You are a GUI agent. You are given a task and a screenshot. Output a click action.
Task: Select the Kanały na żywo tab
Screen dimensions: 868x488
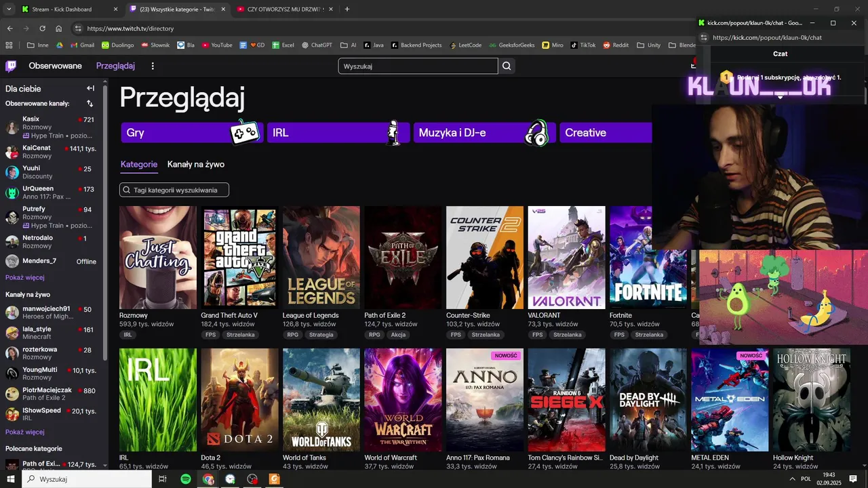(x=196, y=164)
